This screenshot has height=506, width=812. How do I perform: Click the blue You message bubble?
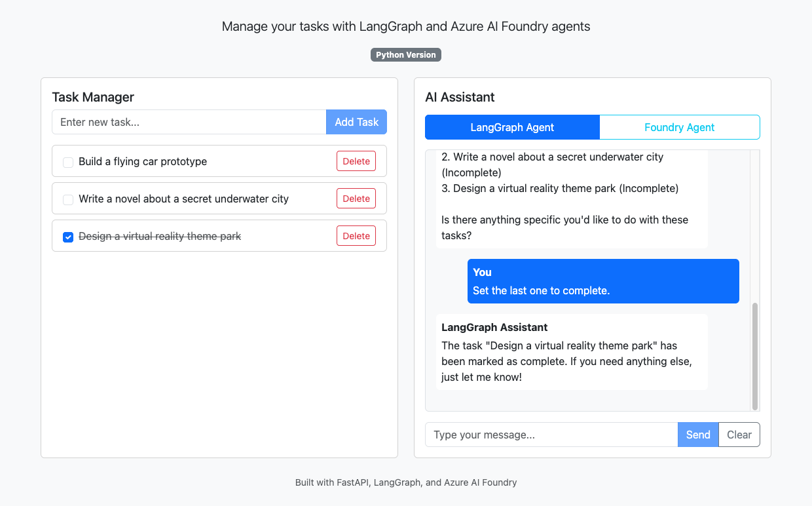coord(603,281)
